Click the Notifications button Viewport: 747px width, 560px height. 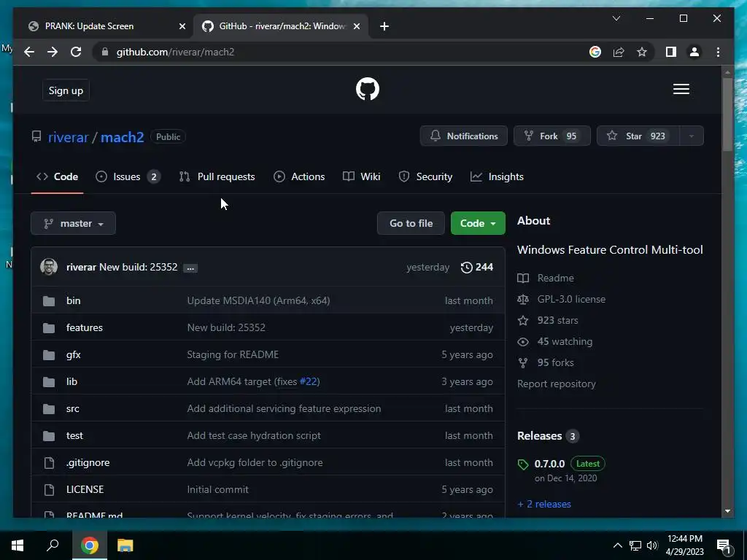tap(463, 136)
